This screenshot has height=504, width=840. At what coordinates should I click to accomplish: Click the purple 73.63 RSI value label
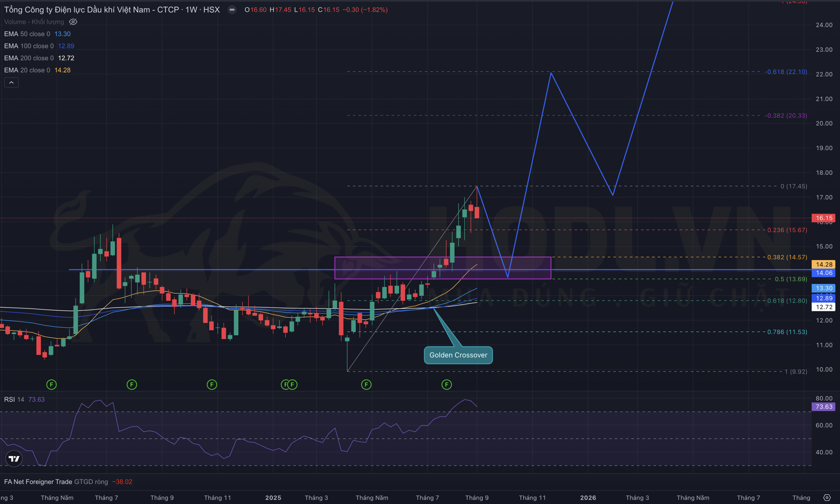[823, 407]
